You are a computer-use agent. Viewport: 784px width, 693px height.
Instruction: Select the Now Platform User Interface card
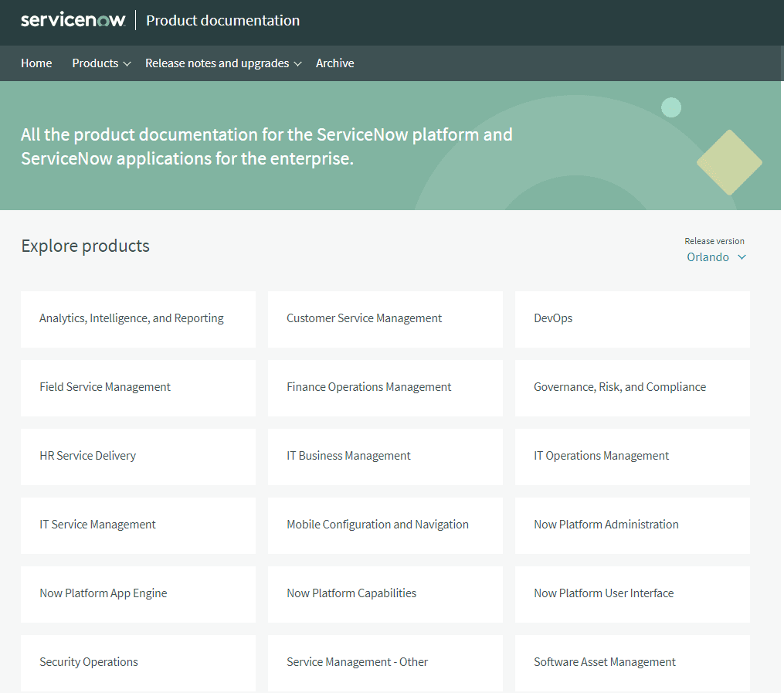[x=633, y=594]
